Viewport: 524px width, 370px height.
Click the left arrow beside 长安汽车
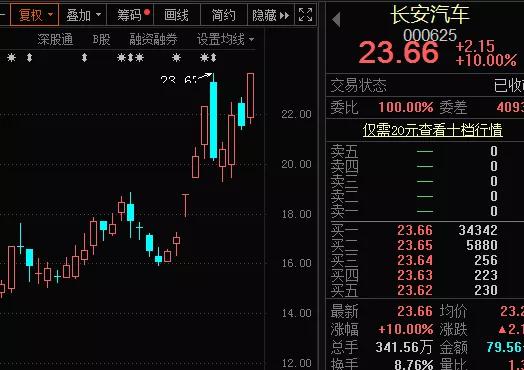click(337, 19)
